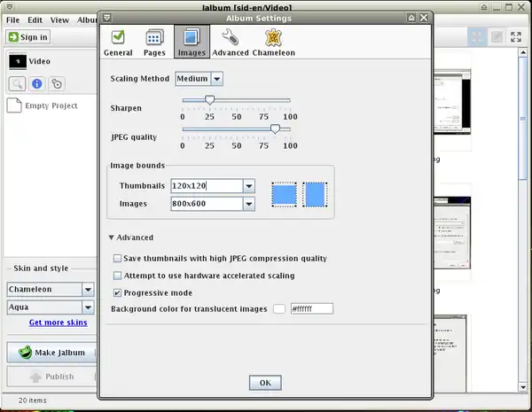Image resolution: width=532 pixels, height=412 pixels.
Task: Enable high JPEG compression quality for thumbnails
Action: point(118,259)
